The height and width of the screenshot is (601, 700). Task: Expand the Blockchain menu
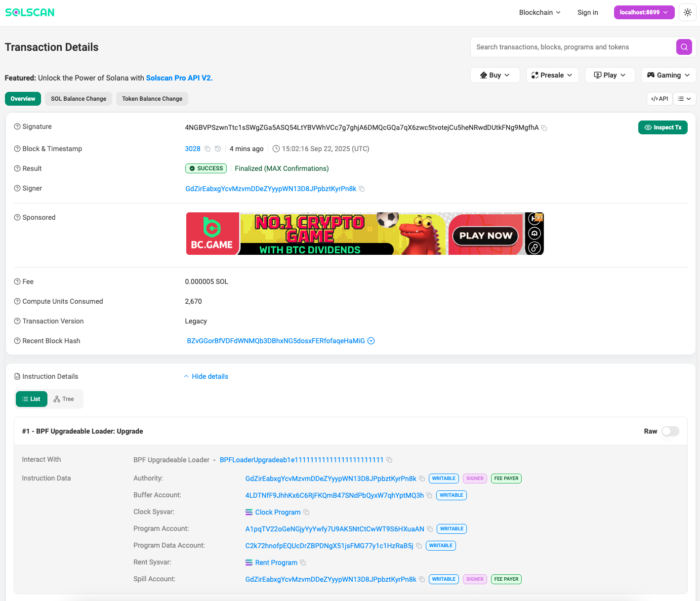[x=539, y=12]
